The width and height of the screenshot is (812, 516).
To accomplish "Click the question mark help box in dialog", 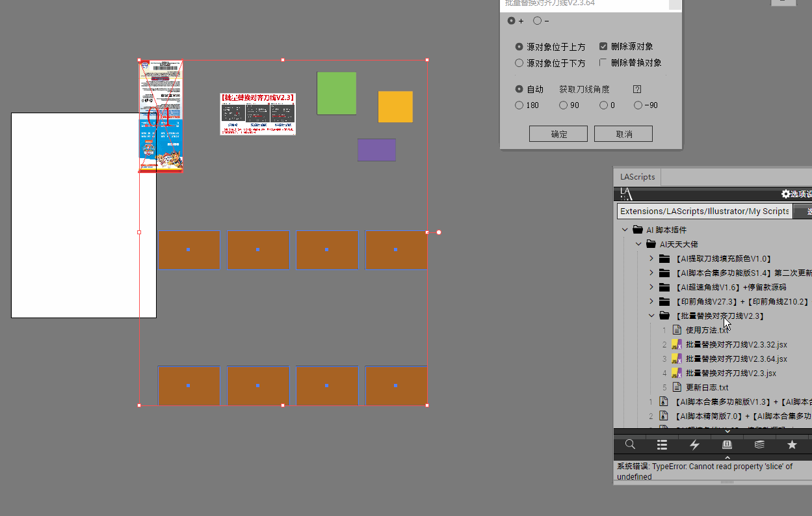I will click(x=637, y=90).
